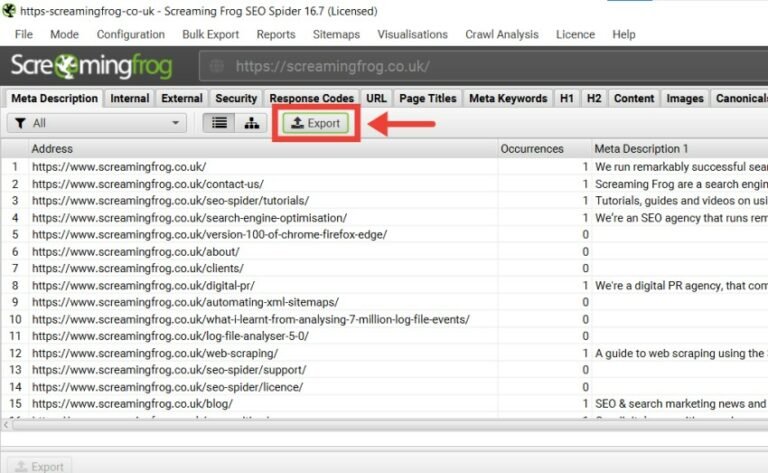Viewport: 768px width, 473px height.
Task: Switch to the Response Codes tab
Action: click(311, 98)
